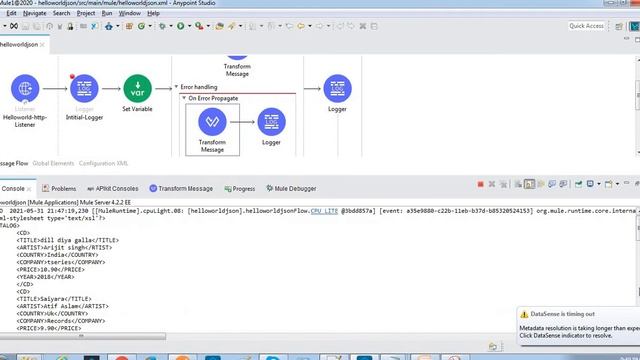Image resolution: width=640 pixels, height=360 pixels.
Task: Click the DataSense is timing out notification
Action: coord(578,326)
